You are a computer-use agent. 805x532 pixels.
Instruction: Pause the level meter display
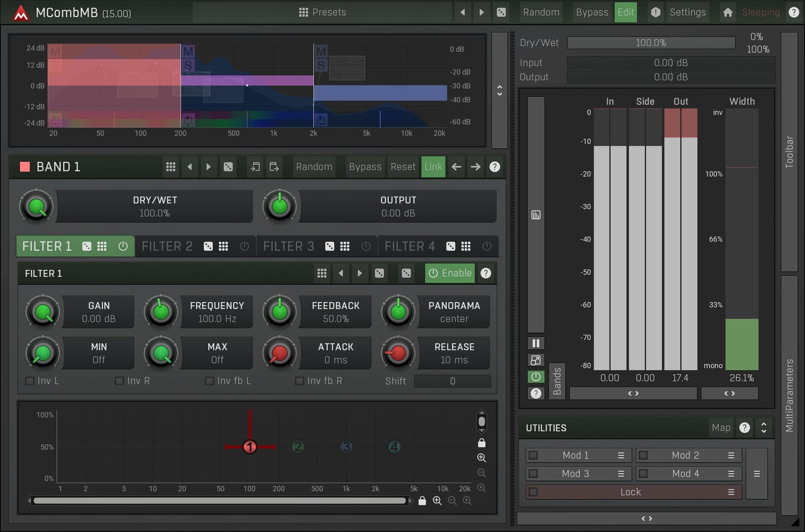[536, 343]
